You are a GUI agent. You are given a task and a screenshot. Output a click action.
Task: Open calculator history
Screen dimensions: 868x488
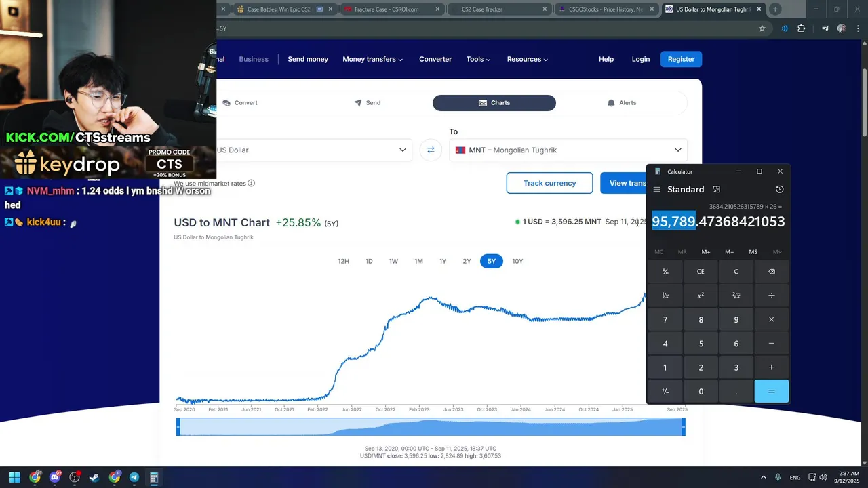(x=780, y=189)
